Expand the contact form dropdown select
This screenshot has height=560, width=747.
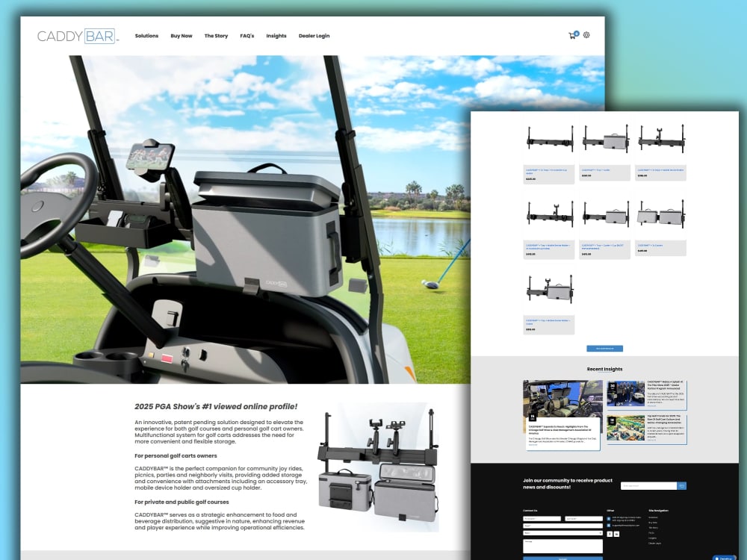tap(562, 533)
